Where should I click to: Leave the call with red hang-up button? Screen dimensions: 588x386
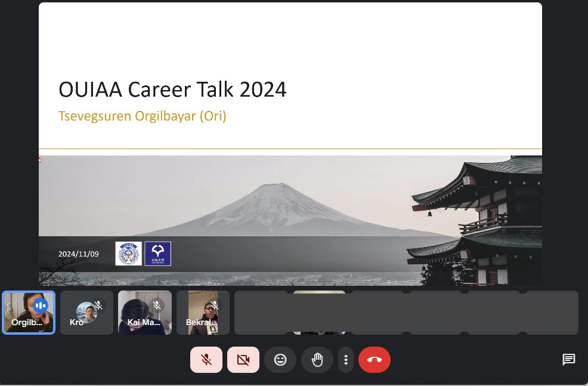point(375,360)
